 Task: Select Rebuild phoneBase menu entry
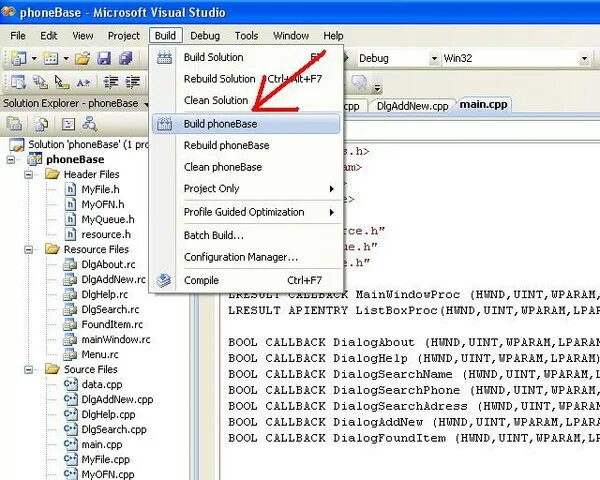(x=246, y=145)
